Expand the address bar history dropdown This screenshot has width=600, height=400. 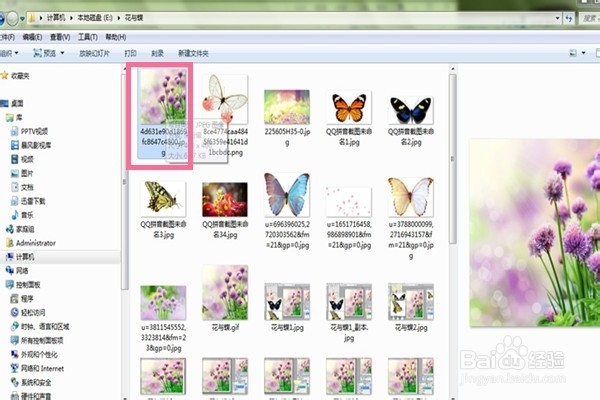(558, 18)
